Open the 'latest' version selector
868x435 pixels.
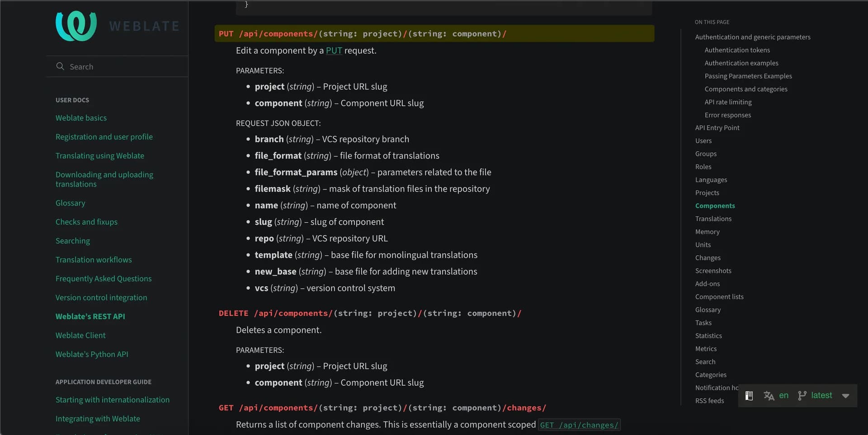821,396
